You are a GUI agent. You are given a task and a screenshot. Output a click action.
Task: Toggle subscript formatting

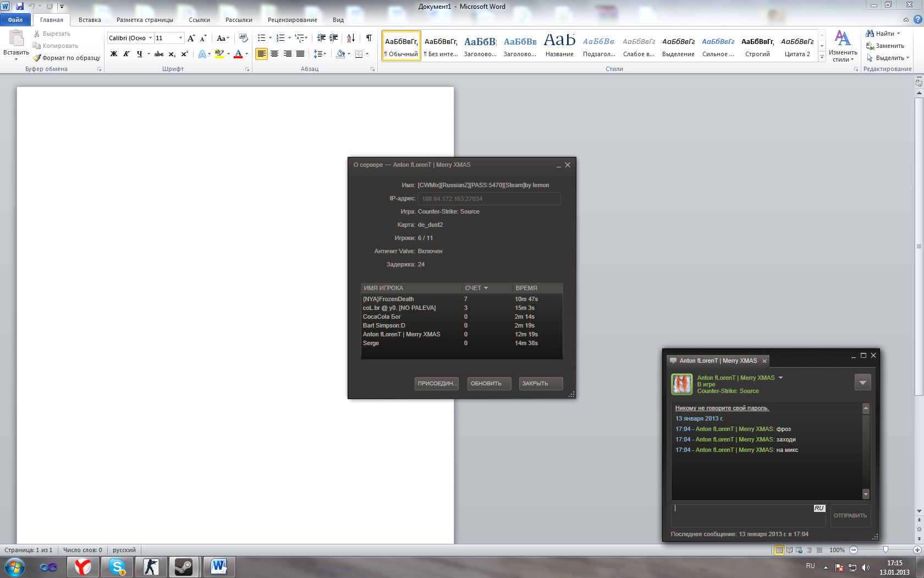point(172,54)
